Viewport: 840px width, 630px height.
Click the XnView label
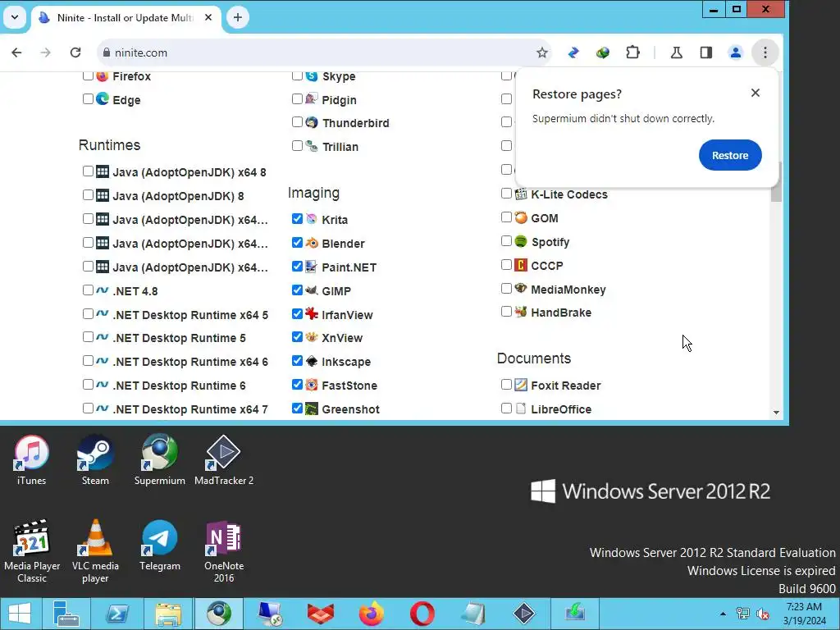(342, 338)
